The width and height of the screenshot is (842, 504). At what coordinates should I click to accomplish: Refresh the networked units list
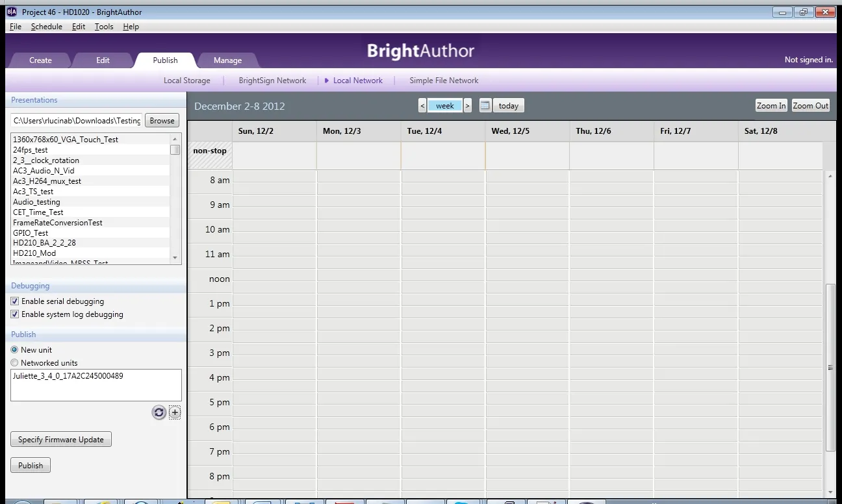[159, 412]
